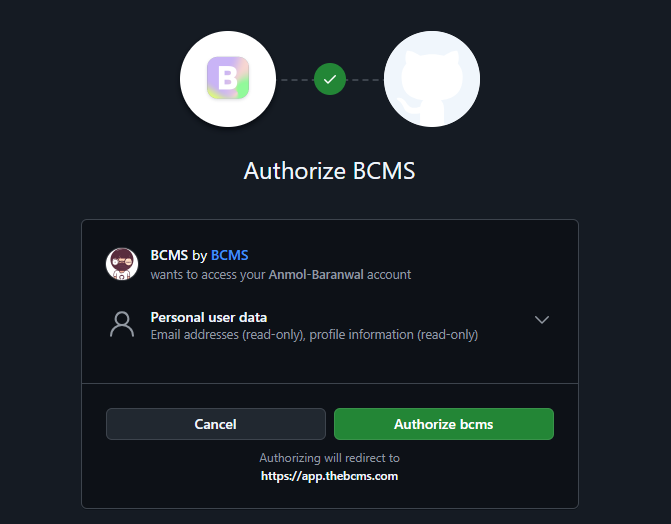This screenshot has width=671, height=524.
Task: Click the person icon beside Personal user data
Action: click(x=122, y=325)
